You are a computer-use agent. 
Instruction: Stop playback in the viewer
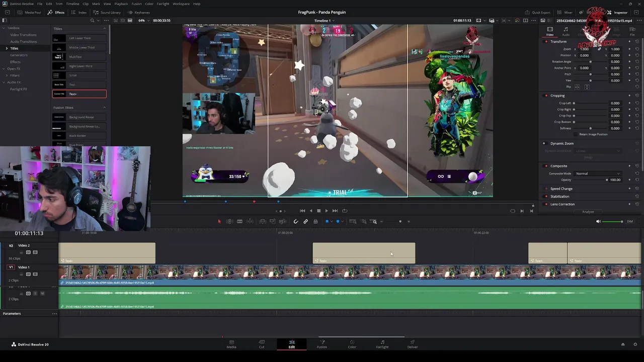[x=318, y=211]
